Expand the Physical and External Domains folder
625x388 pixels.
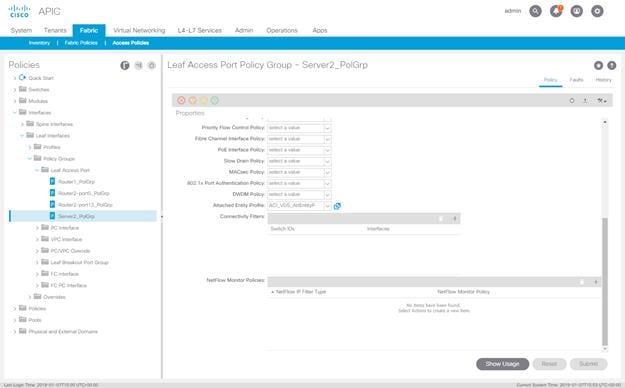pos(15,332)
